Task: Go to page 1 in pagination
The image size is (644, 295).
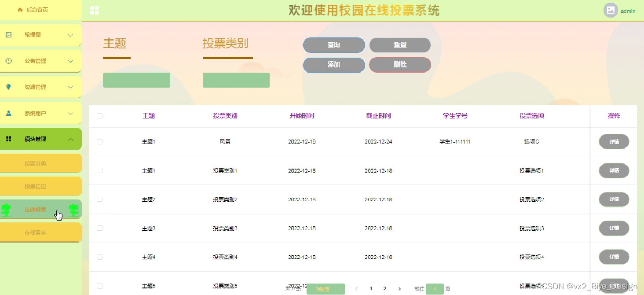Action: [x=371, y=289]
